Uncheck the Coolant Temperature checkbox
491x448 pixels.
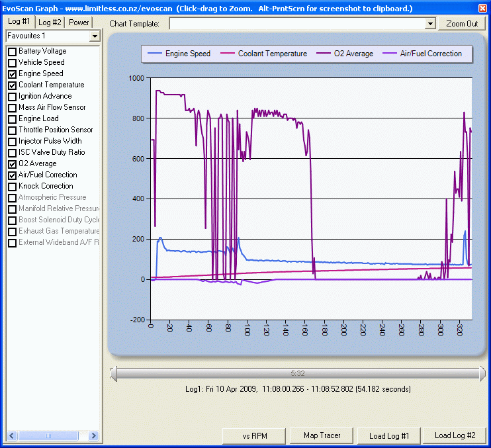click(12, 85)
